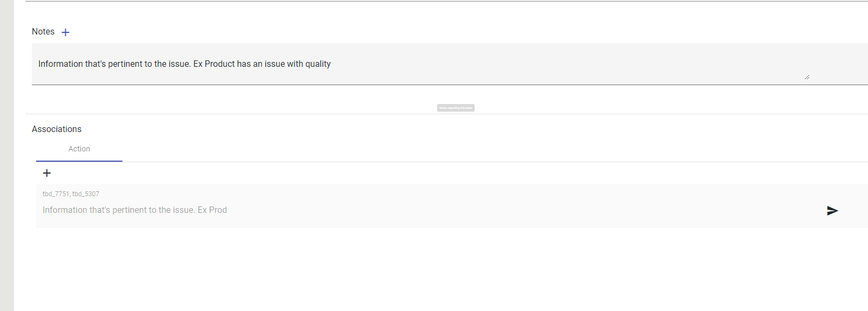Viewport: 868px width, 311px height.
Task: Switch to the Action tab
Action: tap(79, 149)
